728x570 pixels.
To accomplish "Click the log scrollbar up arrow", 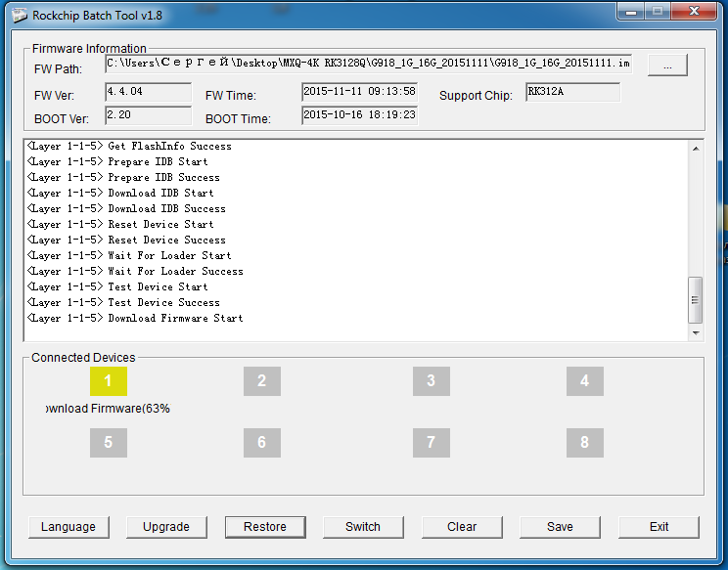I will (x=696, y=149).
